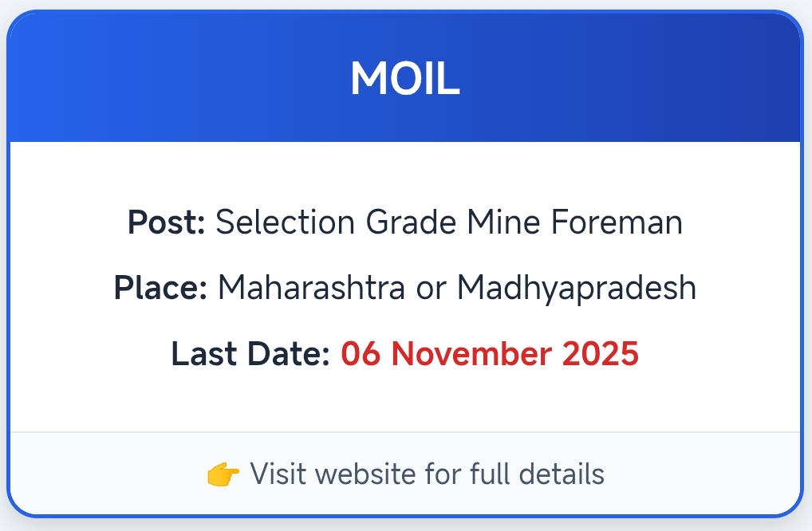Click the MOIL card heading
The height and width of the screenshot is (531, 812).
pos(405,78)
